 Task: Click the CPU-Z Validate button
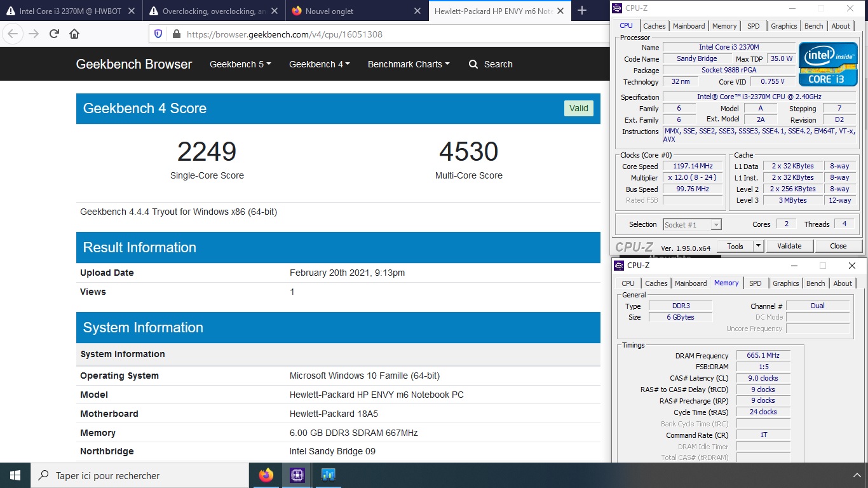(x=789, y=246)
